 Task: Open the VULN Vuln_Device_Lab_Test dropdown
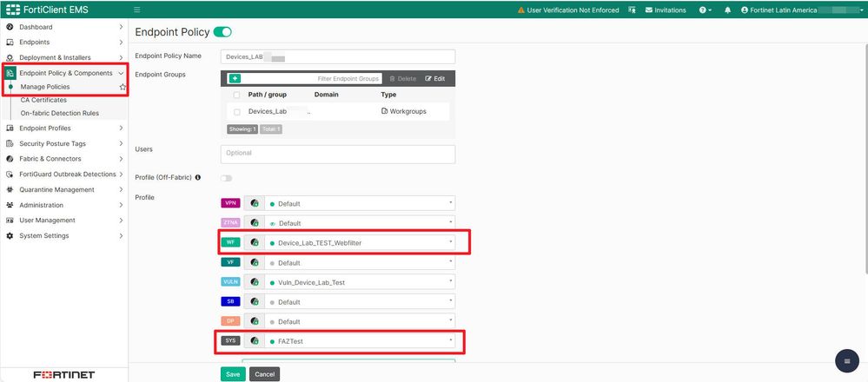[x=360, y=282]
